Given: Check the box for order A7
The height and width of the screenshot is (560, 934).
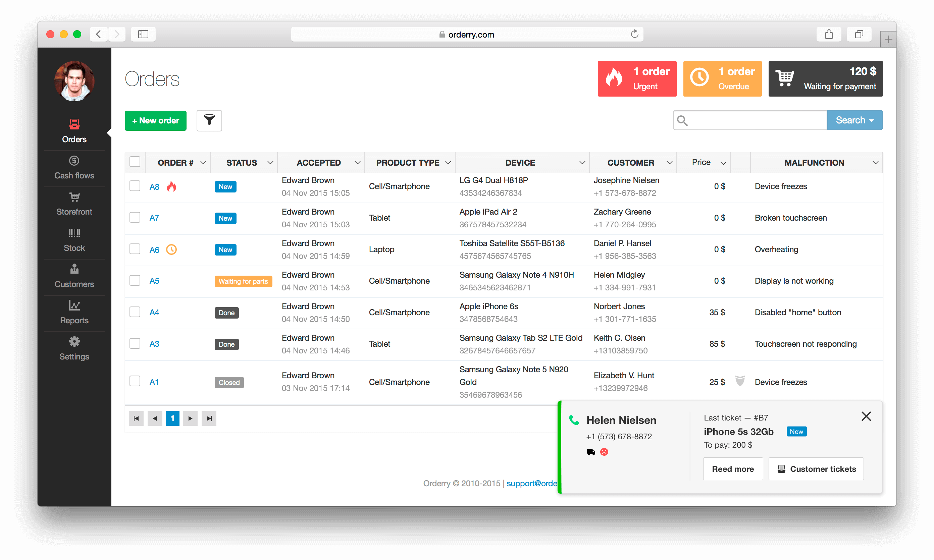Looking at the screenshot, I should [135, 217].
